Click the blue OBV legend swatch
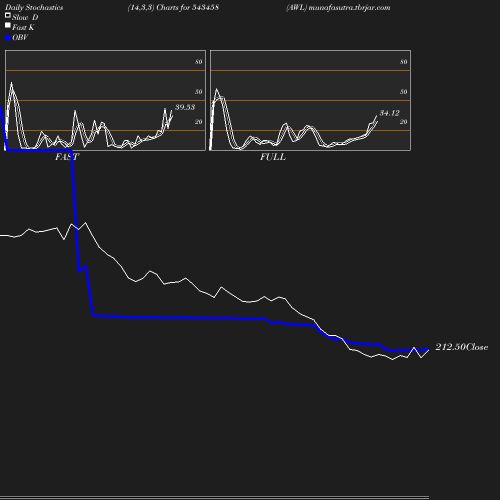The image size is (500, 500). tap(8, 38)
